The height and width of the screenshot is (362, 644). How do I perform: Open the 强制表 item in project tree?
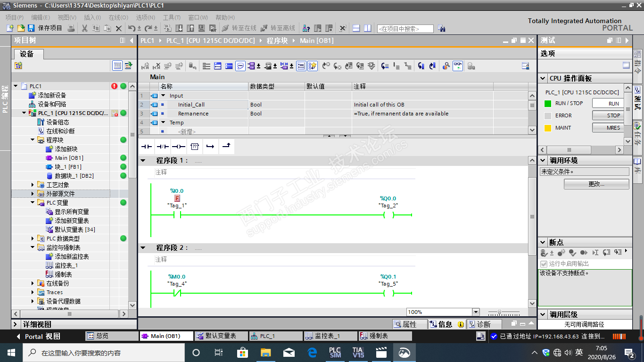pos(63,274)
